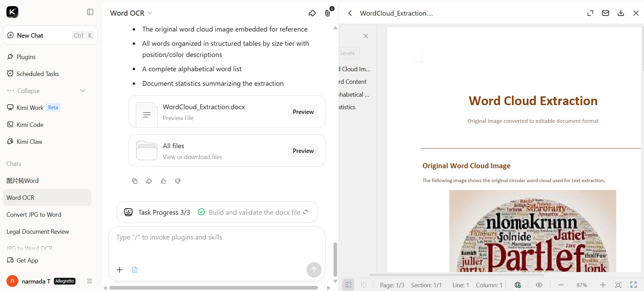The height and width of the screenshot is (291, 644).
Task: Toggle the sidebar collapse icon
Action: (90, 12)
